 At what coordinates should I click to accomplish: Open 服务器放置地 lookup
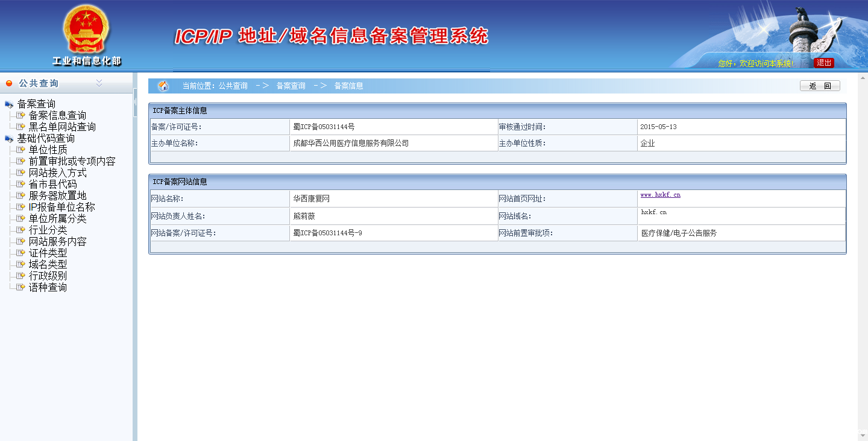pos(58,196)
